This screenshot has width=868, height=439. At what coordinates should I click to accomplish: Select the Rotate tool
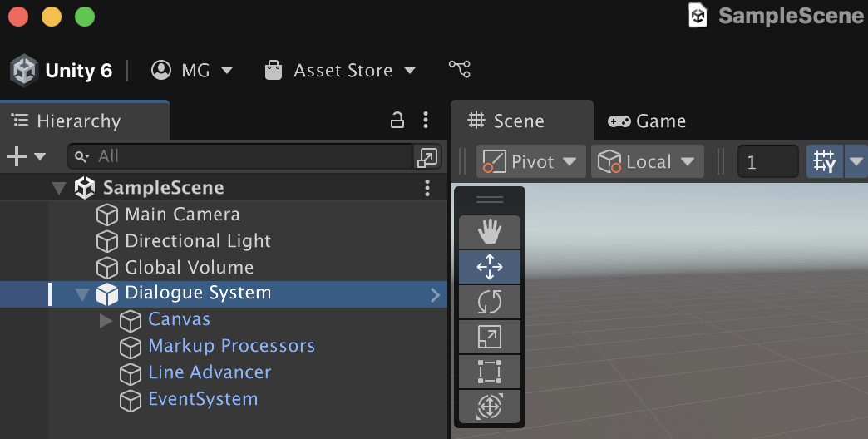tap(490, 302)
